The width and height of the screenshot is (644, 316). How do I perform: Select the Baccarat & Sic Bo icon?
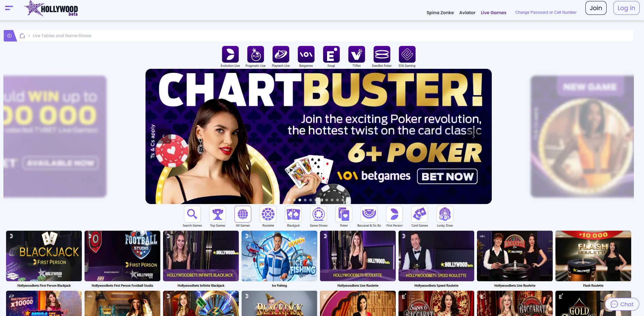[x=369, y=214]
